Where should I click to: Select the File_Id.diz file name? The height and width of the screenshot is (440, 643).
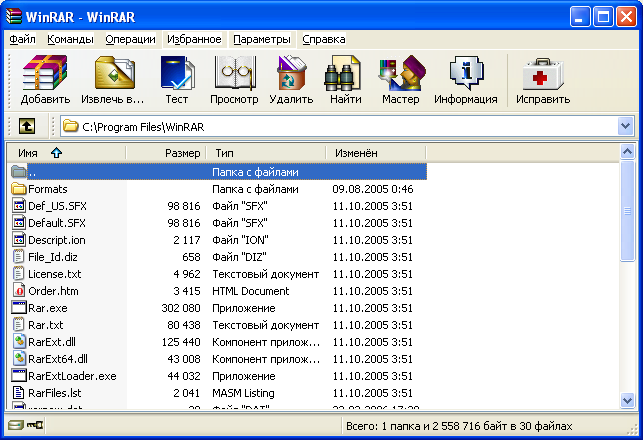(52, 257)
